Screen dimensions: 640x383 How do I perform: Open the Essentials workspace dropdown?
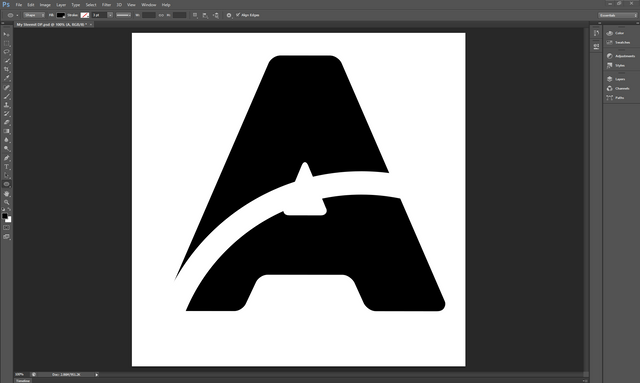pos(618,15)
